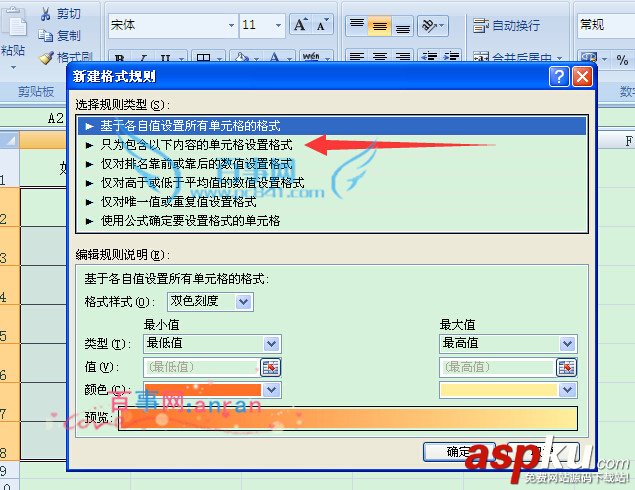This screenshot has height=490, width=635.
Task: Click the Copy (复制) icon
Action: pyautogui.click(x=45, y=36)
